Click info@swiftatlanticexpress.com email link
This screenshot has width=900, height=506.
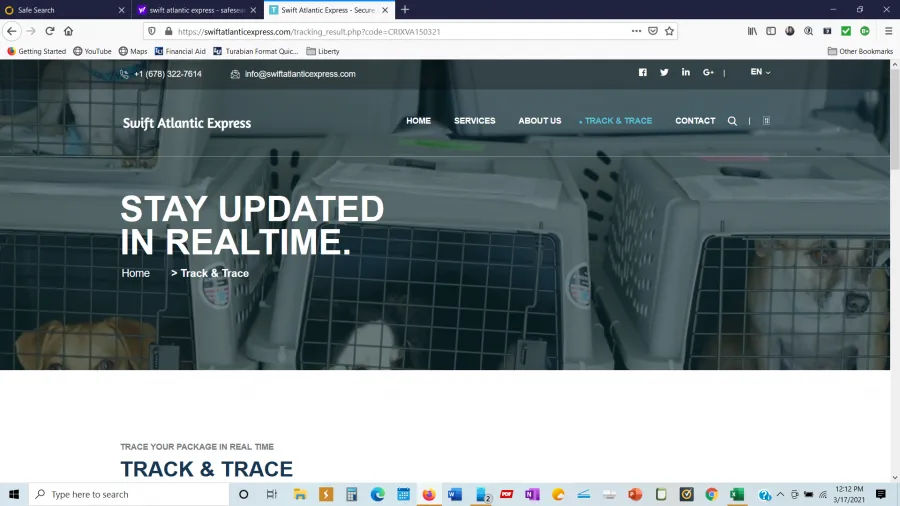[x=300, y=74]
